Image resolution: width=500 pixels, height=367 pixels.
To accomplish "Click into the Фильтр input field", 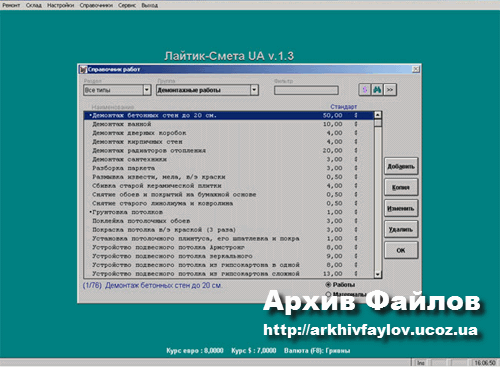I will click(x=306, y=90).
